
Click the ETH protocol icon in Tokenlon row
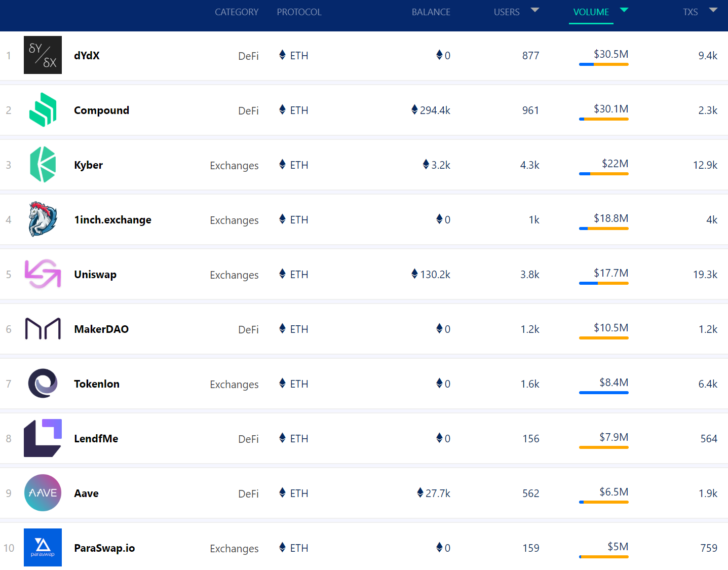click(282, 383)
